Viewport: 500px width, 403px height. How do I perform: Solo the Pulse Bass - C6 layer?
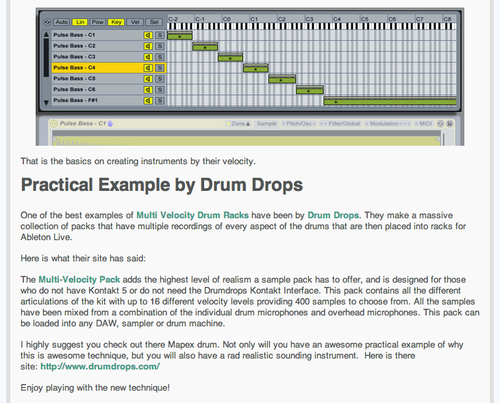(160, 90)
